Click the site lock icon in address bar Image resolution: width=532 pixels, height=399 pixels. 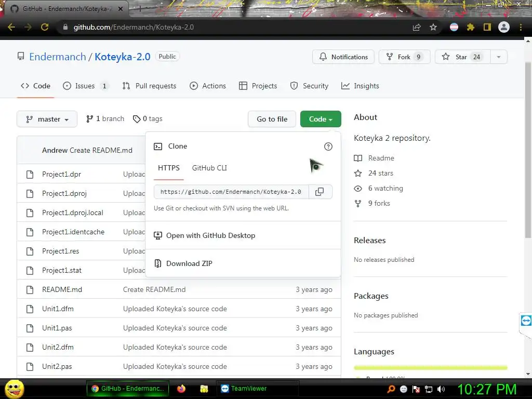click(x=65, y=27)
